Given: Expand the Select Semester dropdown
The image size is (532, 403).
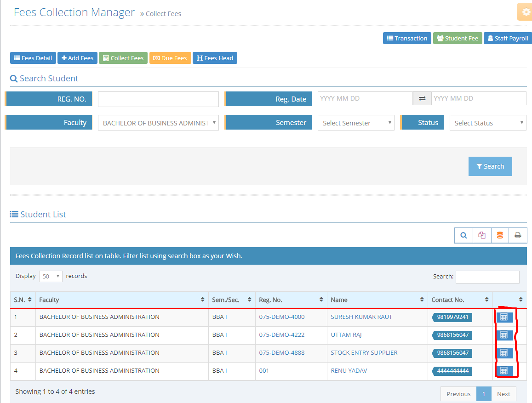Looking at the screenshot, I should [x=355, y=123].
